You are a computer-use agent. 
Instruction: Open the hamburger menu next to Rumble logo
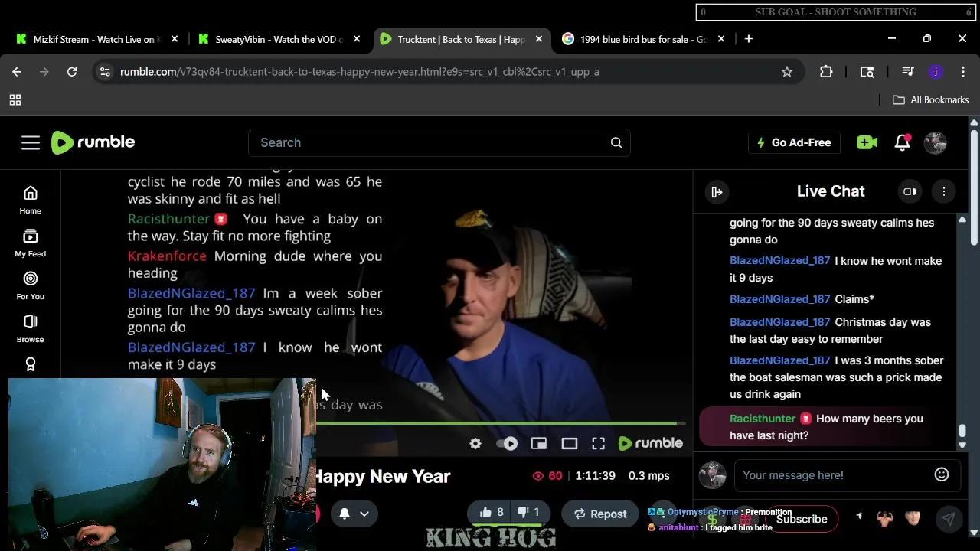pos(31,142)
